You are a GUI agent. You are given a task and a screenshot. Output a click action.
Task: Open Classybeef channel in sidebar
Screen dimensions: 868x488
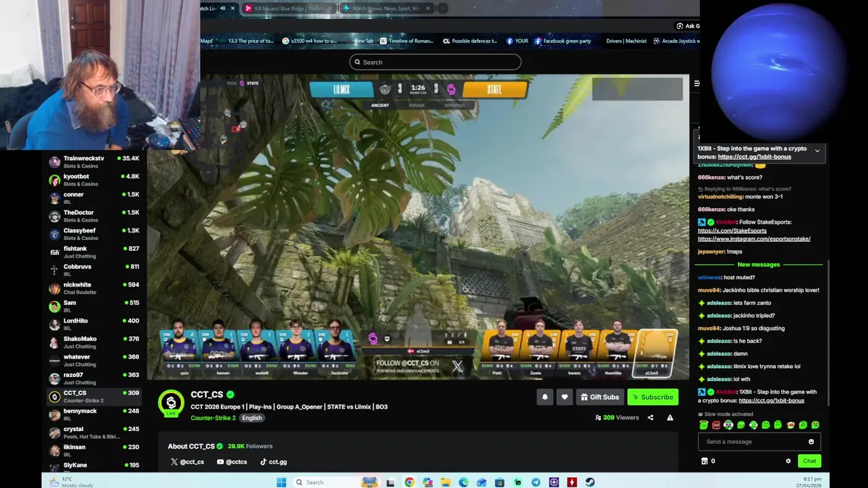tap(94, 234)
